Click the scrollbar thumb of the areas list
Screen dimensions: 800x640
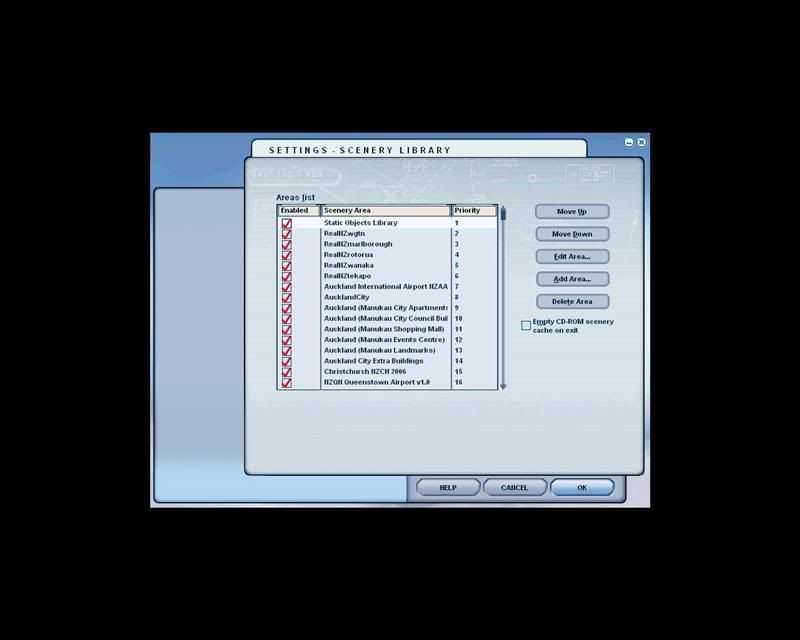click(503, 214)
